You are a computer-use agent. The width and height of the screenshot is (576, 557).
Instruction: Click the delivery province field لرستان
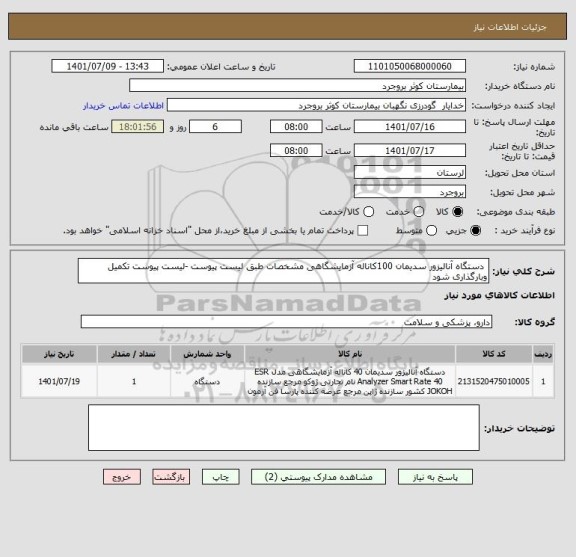click(410, 173)
